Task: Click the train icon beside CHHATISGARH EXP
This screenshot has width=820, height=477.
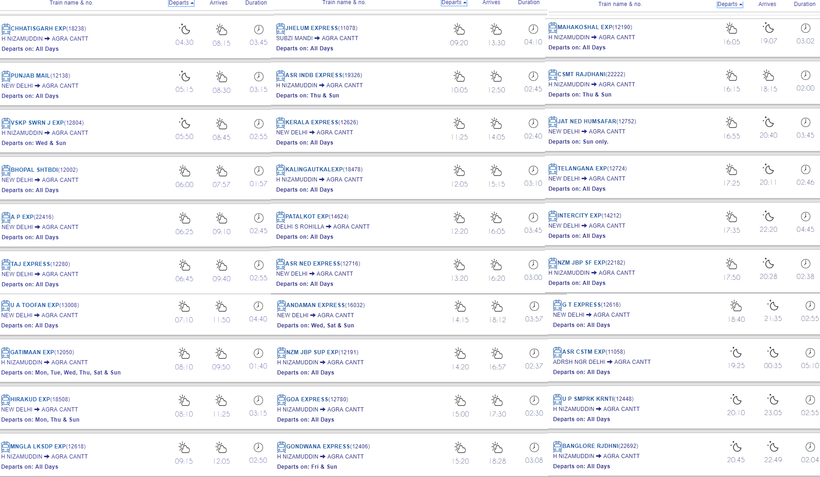Action: (6, 29)
